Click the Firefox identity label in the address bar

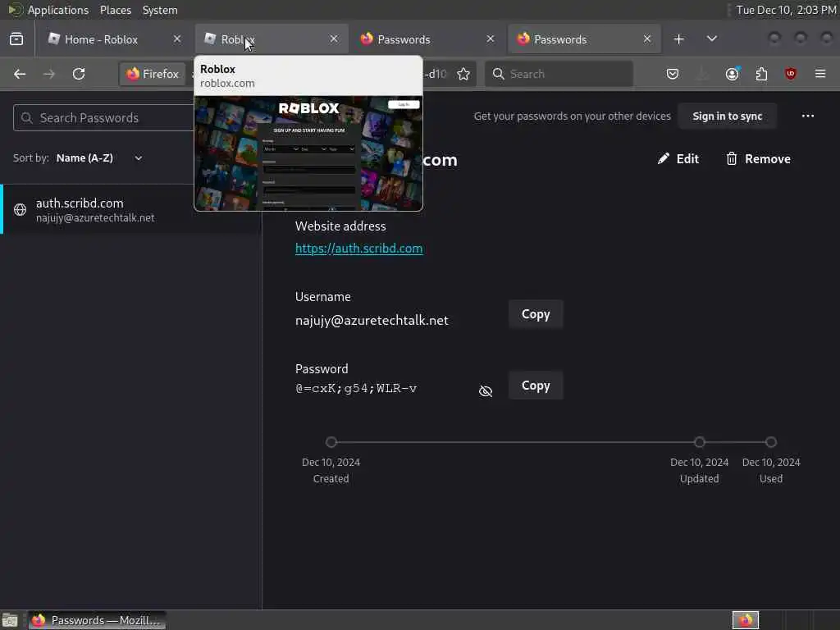tap(153, 74)
